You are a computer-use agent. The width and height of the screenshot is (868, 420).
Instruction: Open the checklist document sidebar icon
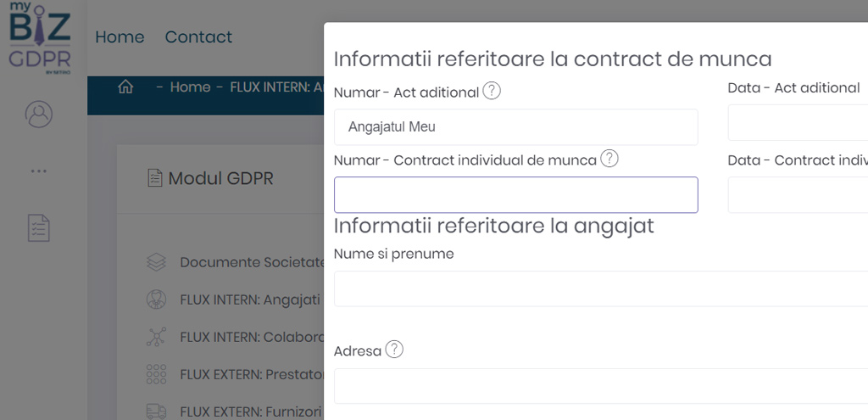click(39, 227)
